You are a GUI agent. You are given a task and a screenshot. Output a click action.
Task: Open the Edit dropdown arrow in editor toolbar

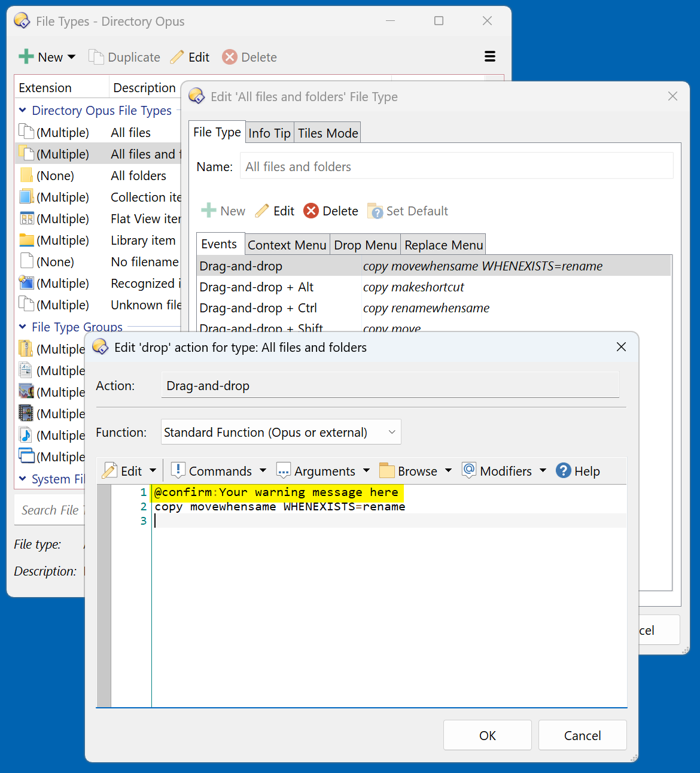click(x=153, y=471)
